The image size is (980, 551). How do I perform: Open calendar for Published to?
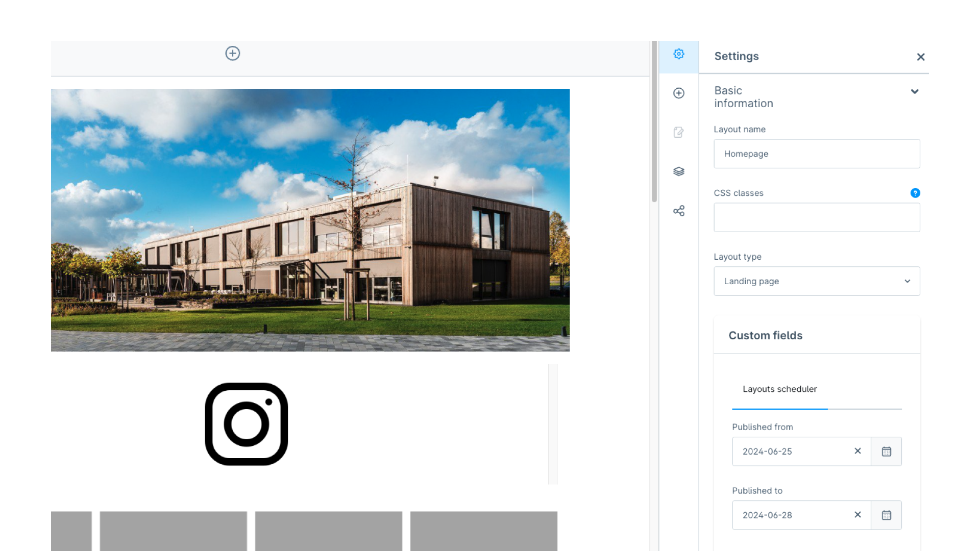(x=886, y=515)
